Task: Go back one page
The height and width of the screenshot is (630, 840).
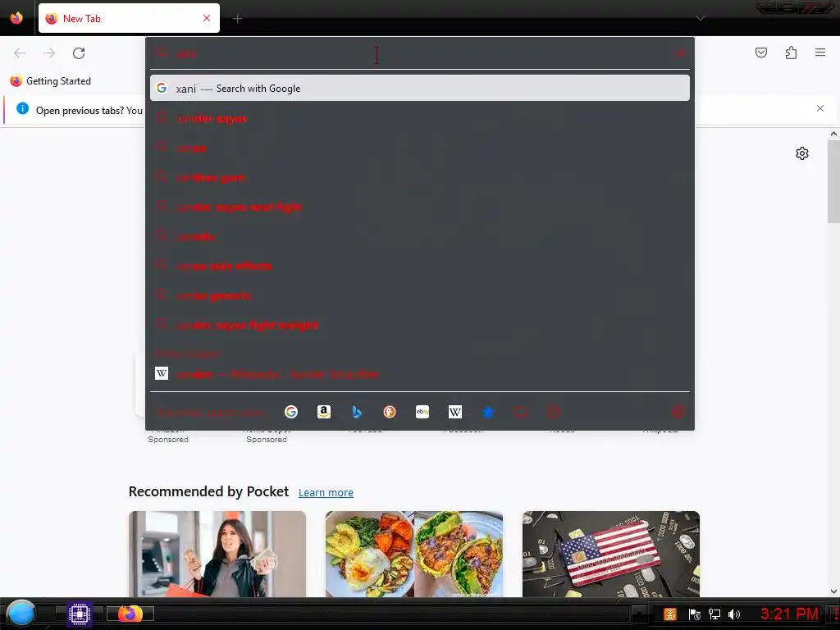Action: point(20,53)
